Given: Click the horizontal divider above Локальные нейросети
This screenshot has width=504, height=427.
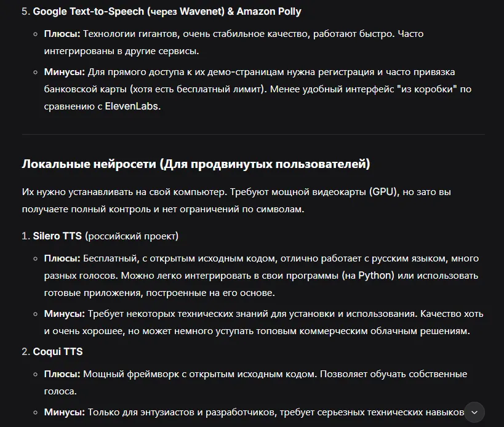Looking at the screenshot, I should click(x=253, y=134).
